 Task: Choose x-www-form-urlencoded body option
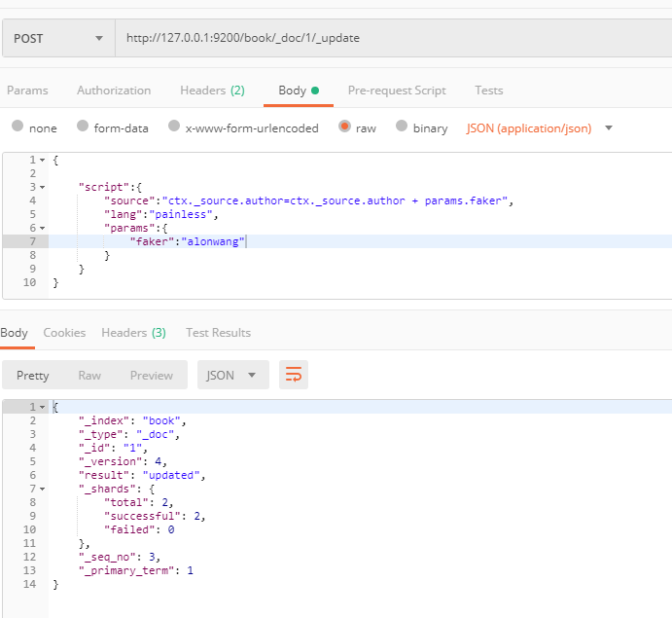coord(174,127)
